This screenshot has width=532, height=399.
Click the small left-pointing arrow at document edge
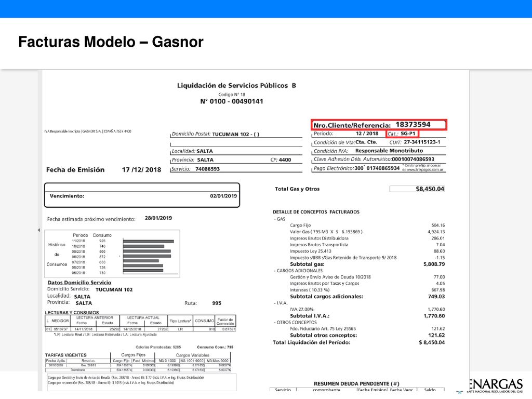click(x=38, y=230)
